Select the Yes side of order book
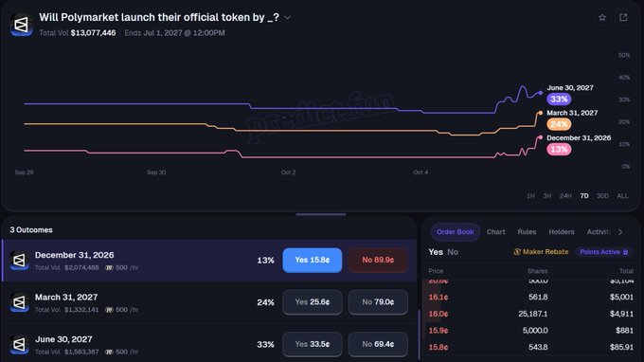644x362 pixels. (436, 252)
